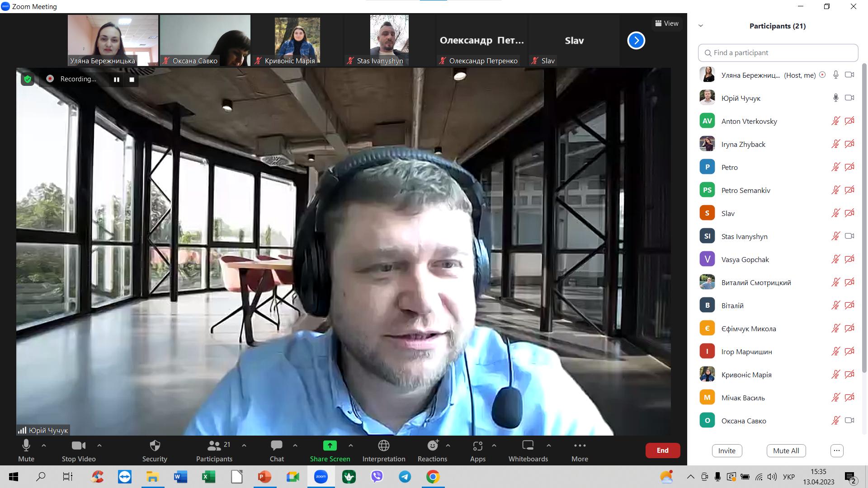Expand audio options arrow beside Mute
Image resolution: width=868 pixels, height=488 pixels.
coord(44,446)
